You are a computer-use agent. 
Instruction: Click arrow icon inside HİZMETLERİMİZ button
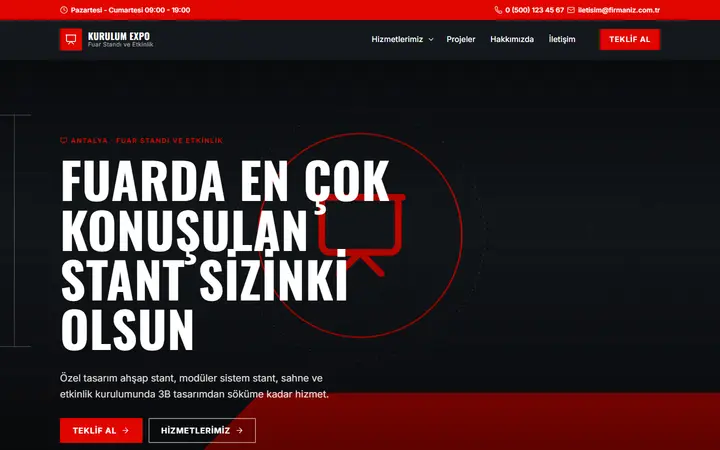239,431
